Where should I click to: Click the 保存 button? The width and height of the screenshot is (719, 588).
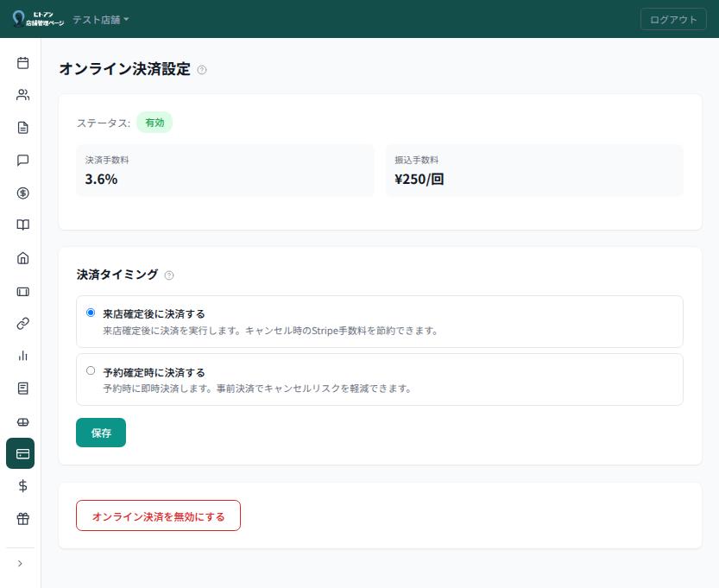(x=101, y=433)
